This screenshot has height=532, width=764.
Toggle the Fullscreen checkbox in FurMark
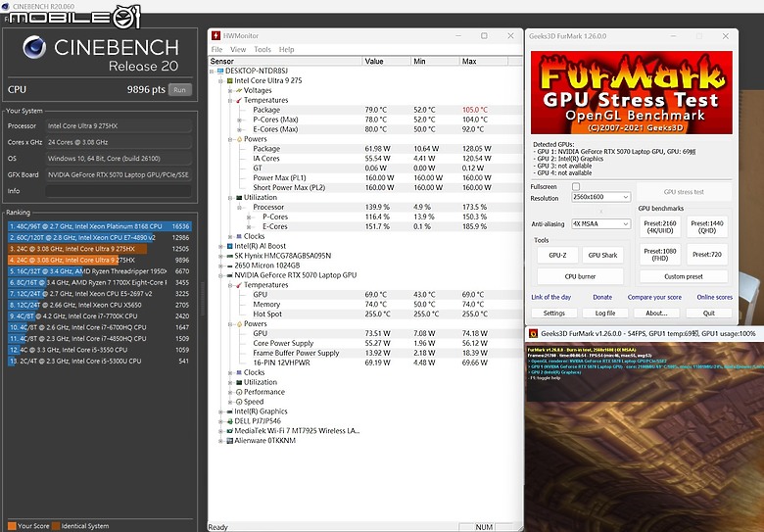[x=575, y=186]
